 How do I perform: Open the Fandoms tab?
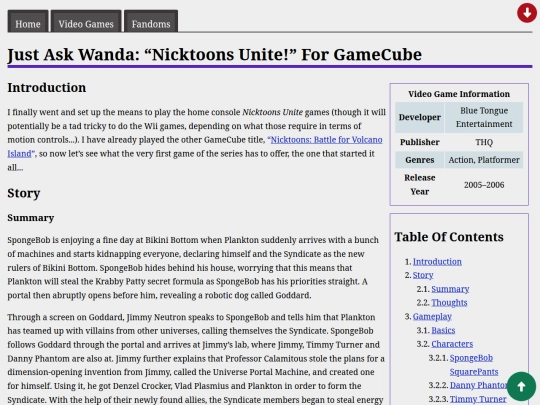[151, 21]
